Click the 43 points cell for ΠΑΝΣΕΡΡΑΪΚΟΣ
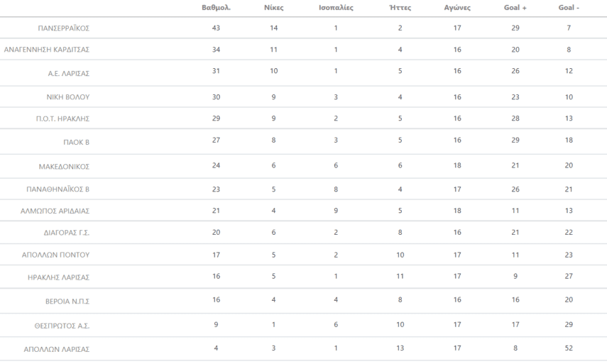Screen dimensions: 607x364 217,27
